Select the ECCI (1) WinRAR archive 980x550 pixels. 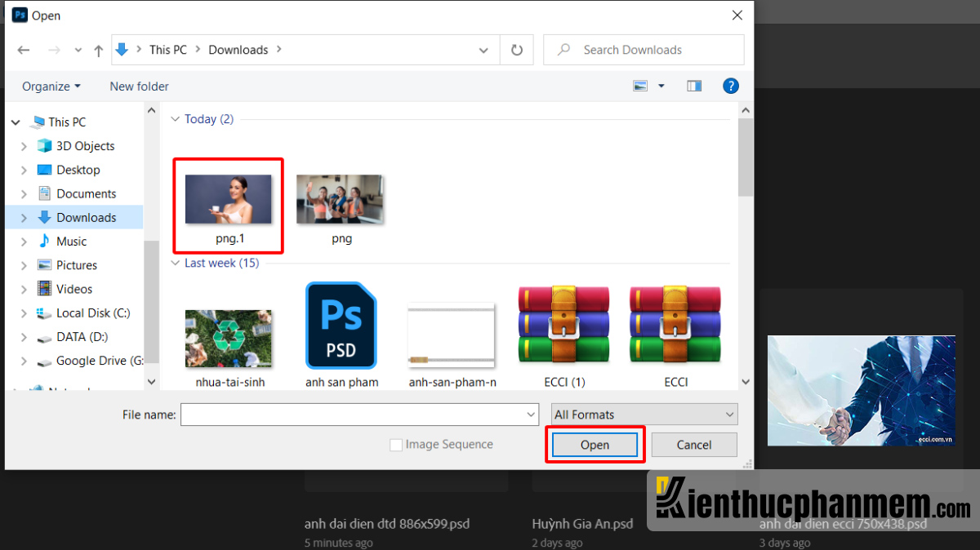[x=564, y=335]
